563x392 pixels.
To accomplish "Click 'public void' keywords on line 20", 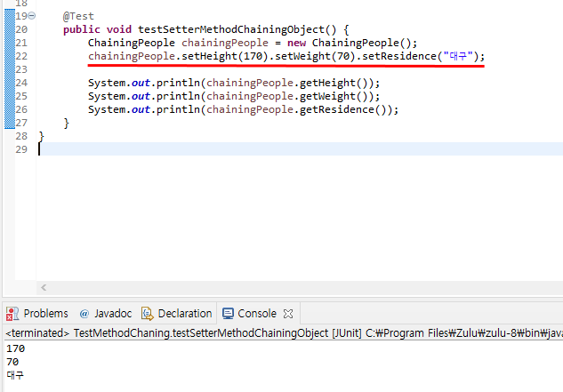I will (97, 29).
